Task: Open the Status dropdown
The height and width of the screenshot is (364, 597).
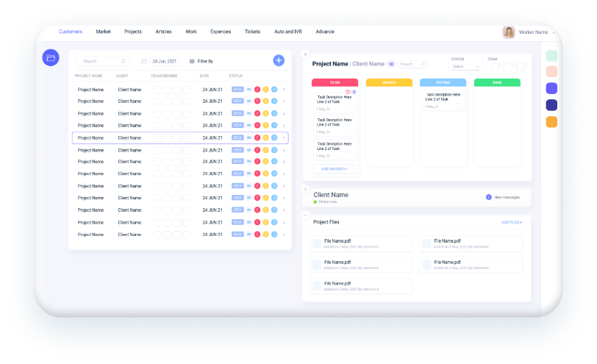Action: [x=465, y=66]
